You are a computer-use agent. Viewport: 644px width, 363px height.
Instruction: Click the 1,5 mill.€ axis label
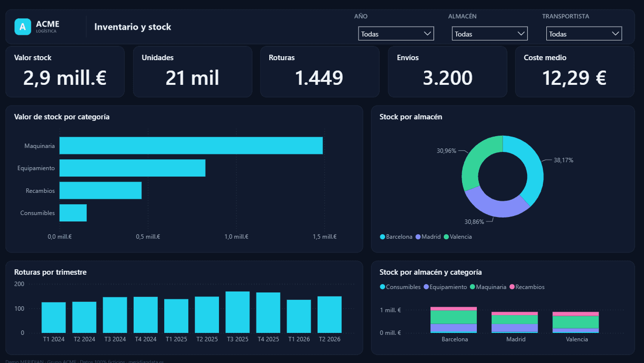coord(324,237)
